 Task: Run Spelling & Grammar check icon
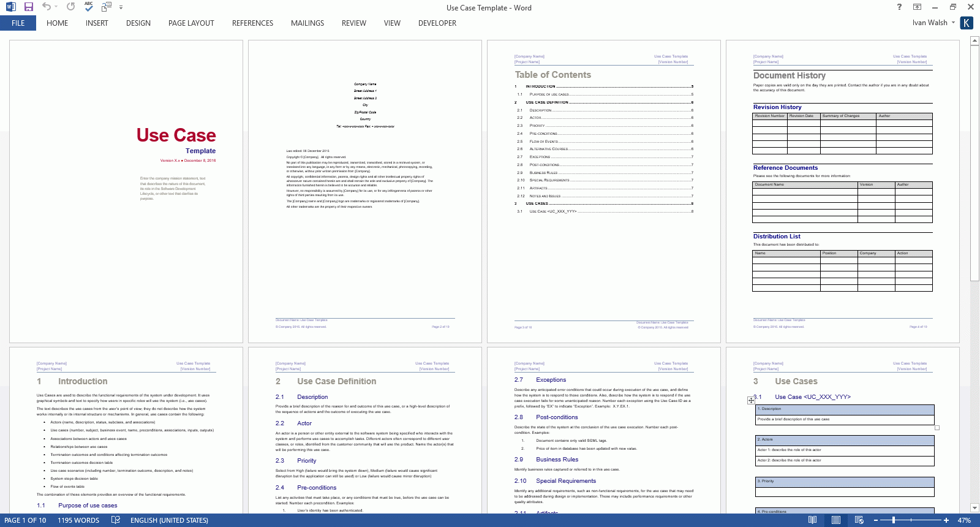[89, 7]
